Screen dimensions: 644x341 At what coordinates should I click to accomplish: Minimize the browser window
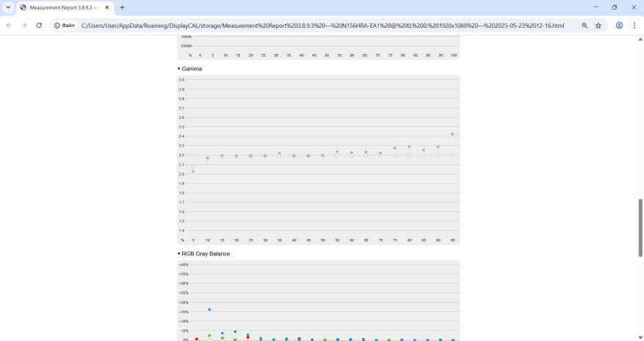pos(596,7)
